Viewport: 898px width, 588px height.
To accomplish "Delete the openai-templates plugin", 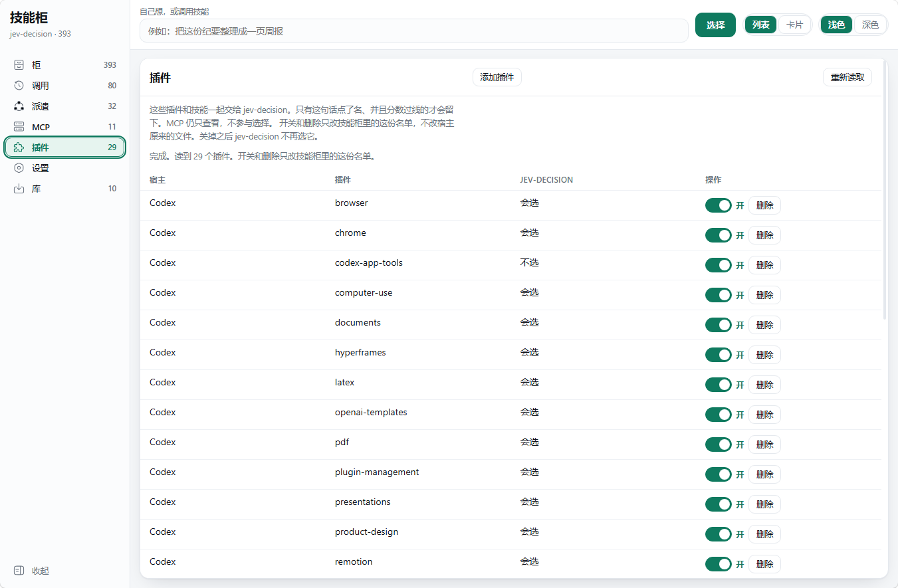I will click(x=764, y=415).
